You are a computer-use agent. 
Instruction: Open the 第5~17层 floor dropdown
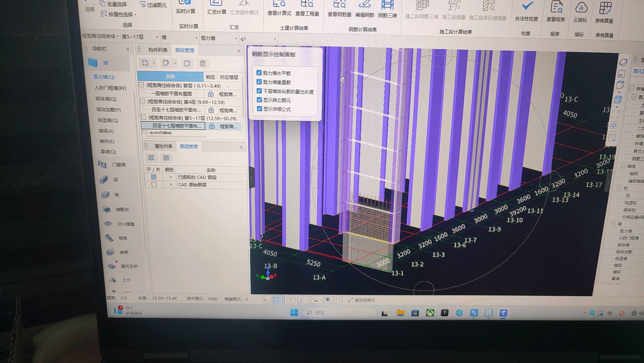coord(140,37)
